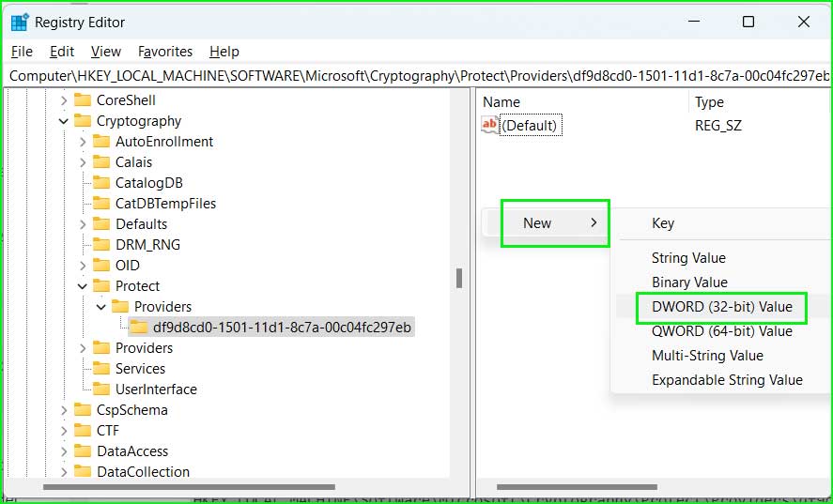Screen dimensions: 833x504
Task: Expand the AutoEnrollment node
Action: pyautogui.click(x=83, y=142)
